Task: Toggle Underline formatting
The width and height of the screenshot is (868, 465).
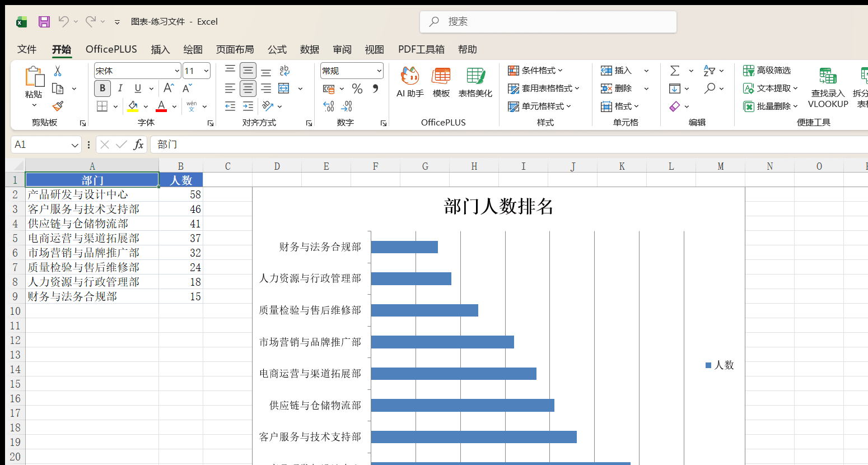Action: 138,89
